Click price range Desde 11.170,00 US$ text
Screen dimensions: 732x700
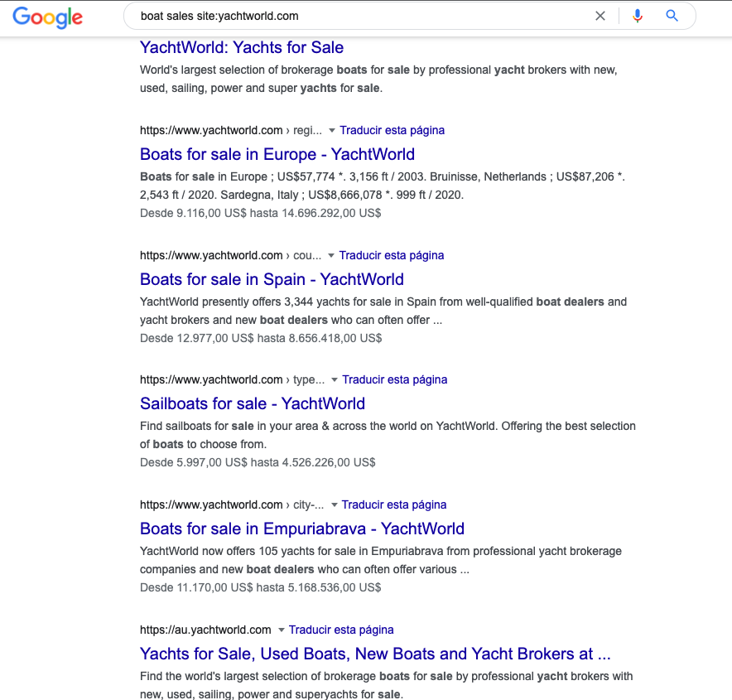[261, 587]
